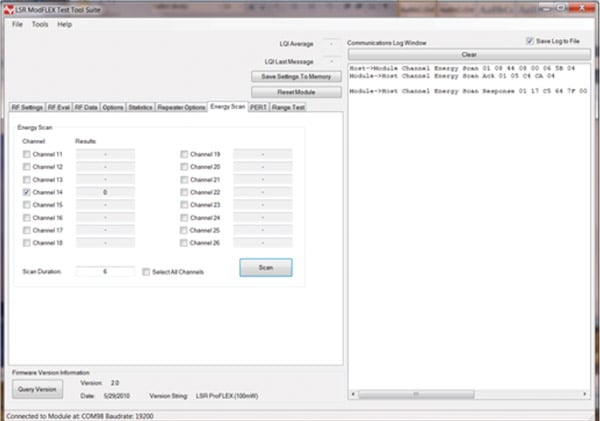Select the Statistics tab
The height and width of the screenshot is (421, 600).
141,106
